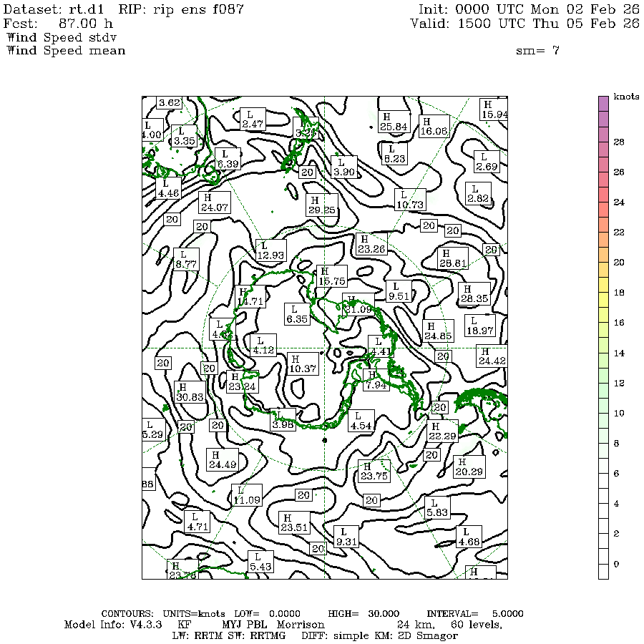Click the 'L 9.31' low marker
The width and height of the screenshot is (644, 644).
(x=346, y=537)
